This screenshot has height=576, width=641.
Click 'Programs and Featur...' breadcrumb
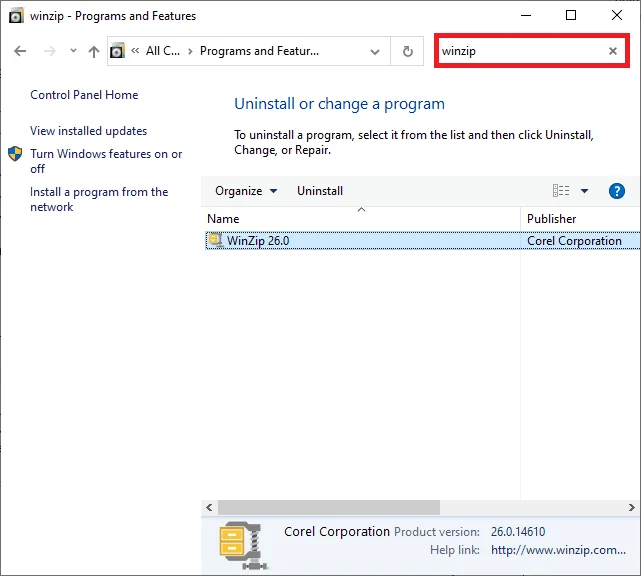point(259,51)
